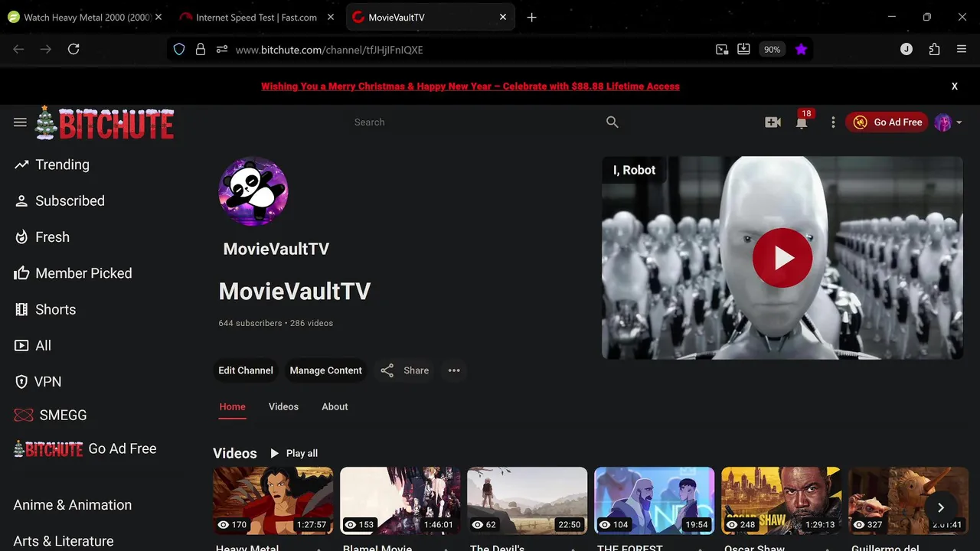This screenshot has height=551, width=980.
Task: Open Trending in the sidebar
Action: (x=52, y=165)
